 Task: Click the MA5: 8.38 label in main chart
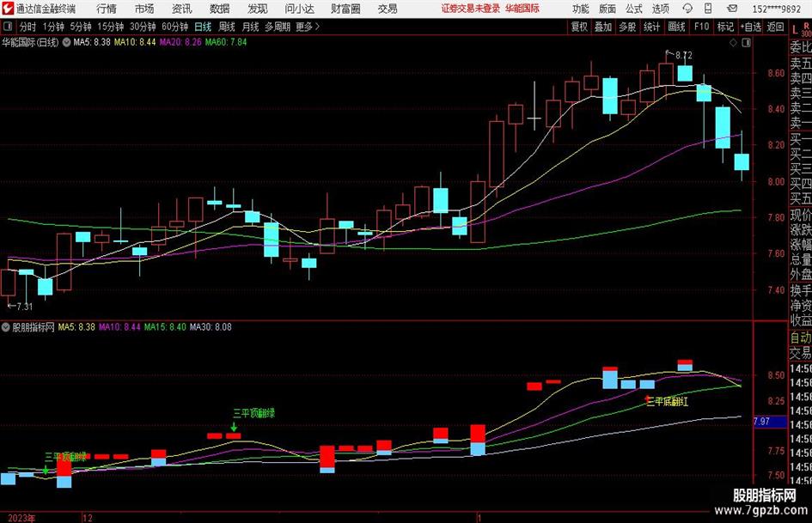92,42
